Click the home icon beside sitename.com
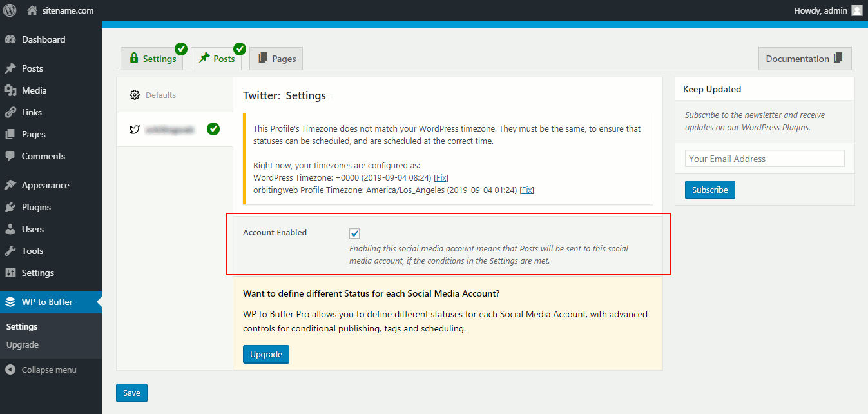This screenshot has width=868, height=414. click(32, 10)
